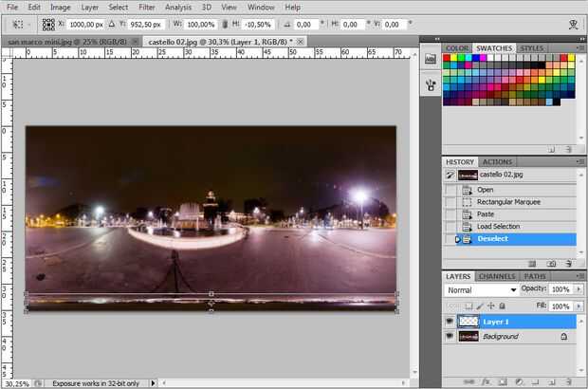Screen dimensions: 588x389
Task: Switch to the Styles tab
Action: (x=531, y=48)
